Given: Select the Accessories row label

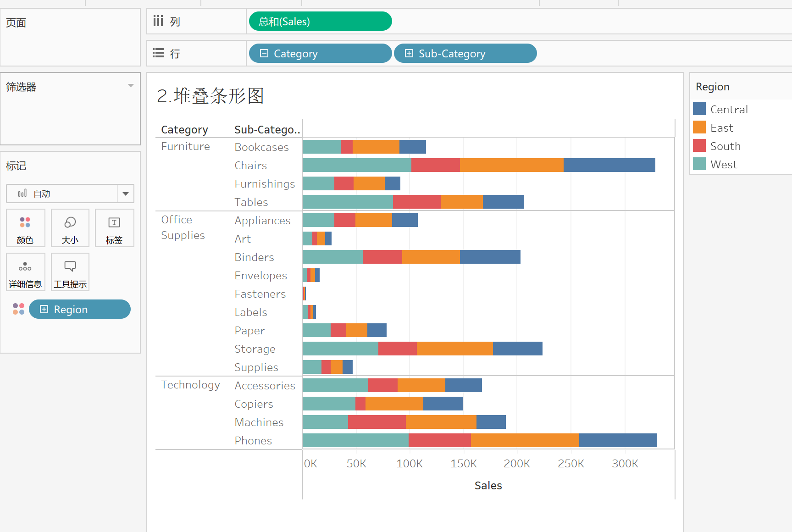Looking at the screenshot, I should click(265, 386).
